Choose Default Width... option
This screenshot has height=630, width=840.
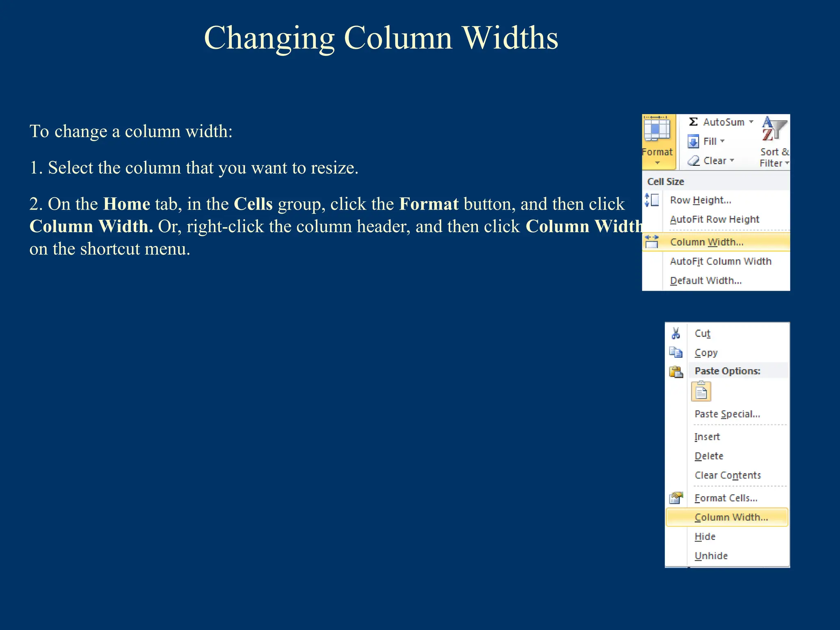pos(716,281)
